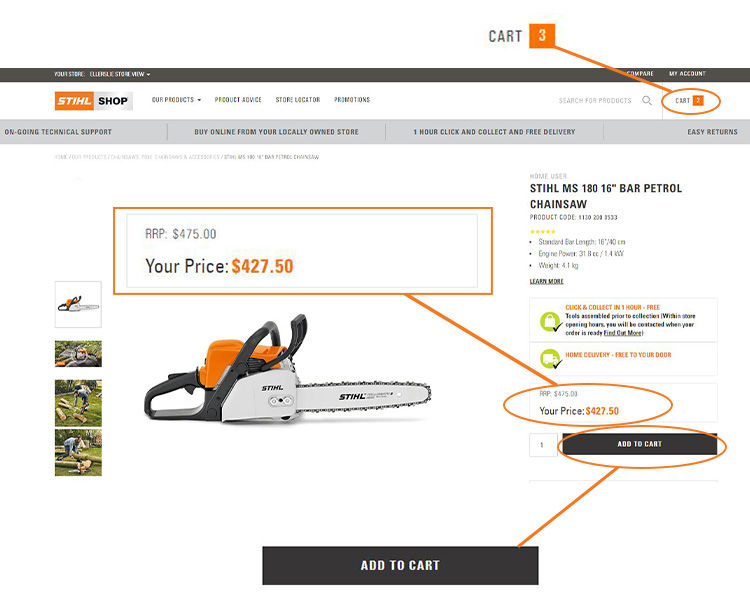The image size is (750, 600).
Task: Click the STIHL Shop logo
Action: (x=94, y=101)
